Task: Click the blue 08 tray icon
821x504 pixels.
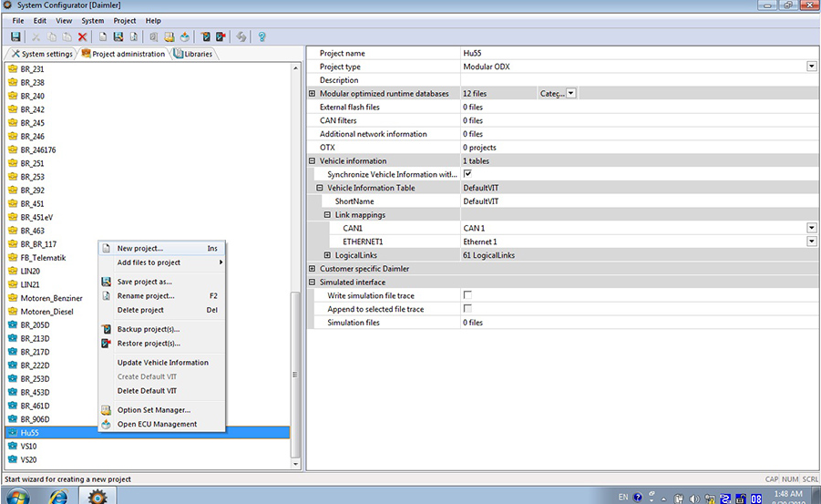Action: [756, 499]
